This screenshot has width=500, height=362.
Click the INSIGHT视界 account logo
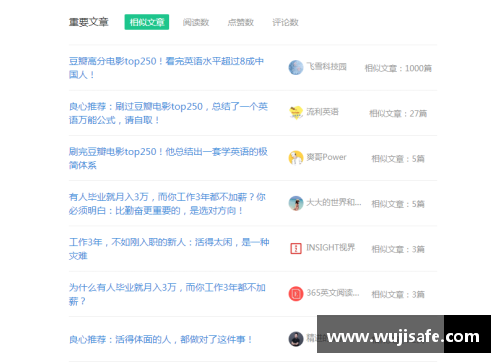296,248
